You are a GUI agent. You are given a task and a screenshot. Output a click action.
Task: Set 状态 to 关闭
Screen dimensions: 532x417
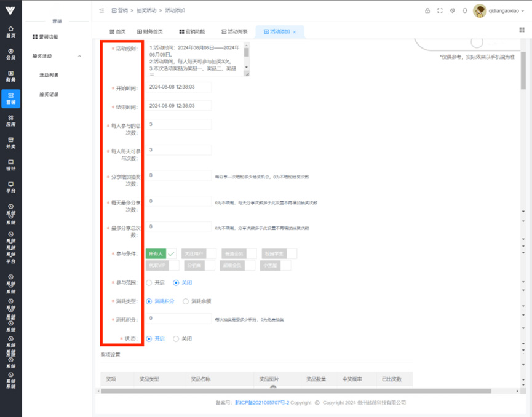pyautogui.click(x=177, y=338)
